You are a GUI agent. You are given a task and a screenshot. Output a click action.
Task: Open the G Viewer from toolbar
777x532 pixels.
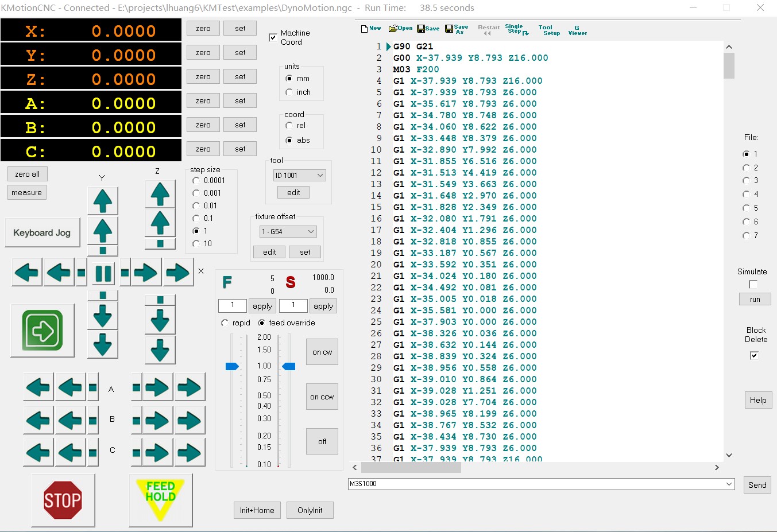[x=577, y=30]
